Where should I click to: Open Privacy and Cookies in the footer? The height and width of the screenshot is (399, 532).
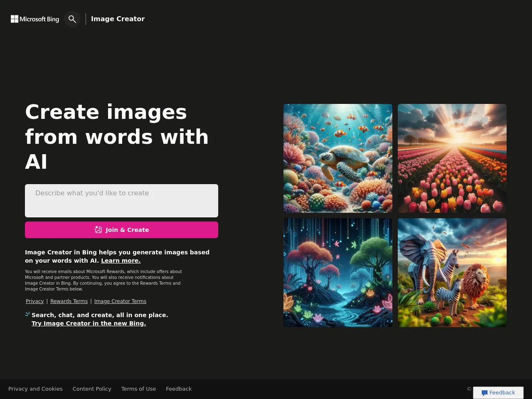click(35, 389)
